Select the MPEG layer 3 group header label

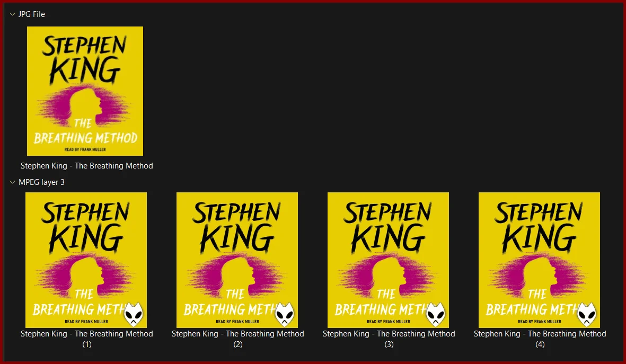coord(41,182)
